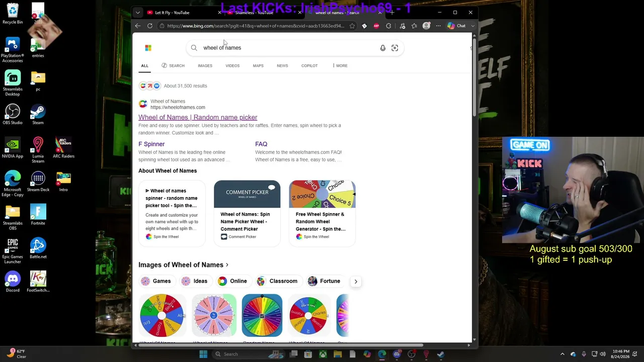Open the Xbox app in taskbar
This screenshot has width=644, height=362.
click(323, 354)
